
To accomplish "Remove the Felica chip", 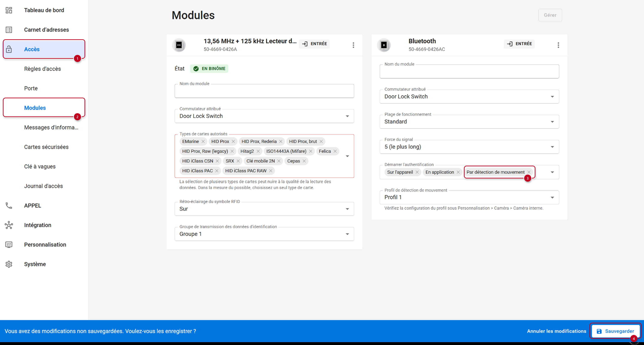I will coord(335,151).
